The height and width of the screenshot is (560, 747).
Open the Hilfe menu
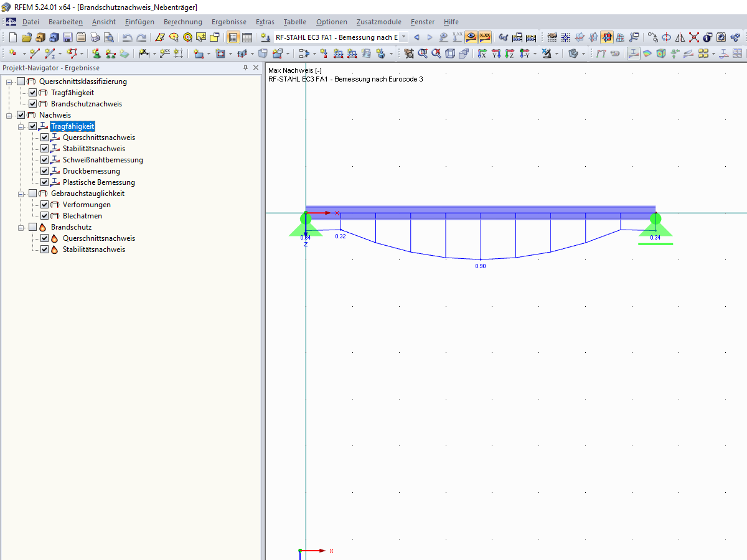coord(451,22)
